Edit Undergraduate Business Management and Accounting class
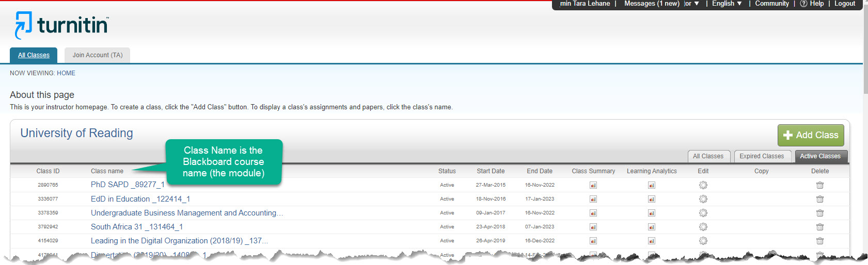868x265 pixels. [703, 213]
